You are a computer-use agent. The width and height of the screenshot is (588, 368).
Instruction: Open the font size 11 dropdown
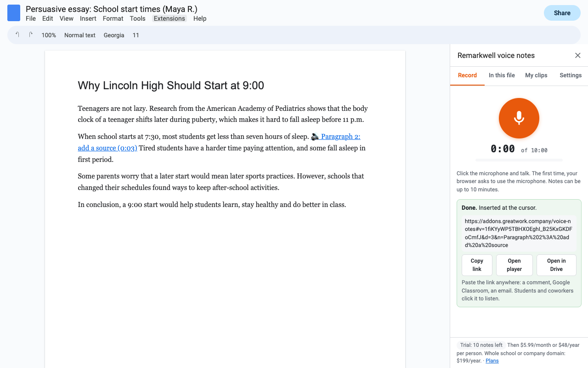coord(136,35)
